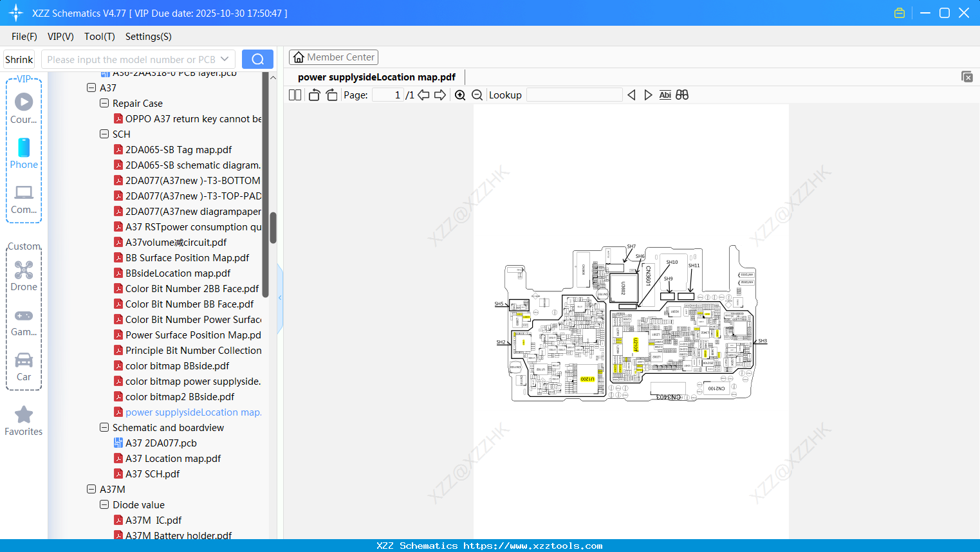The height and width of the screenshot is (552, 980).
Task: Collapse the SCH folder
Action: (x=104, y=134)
